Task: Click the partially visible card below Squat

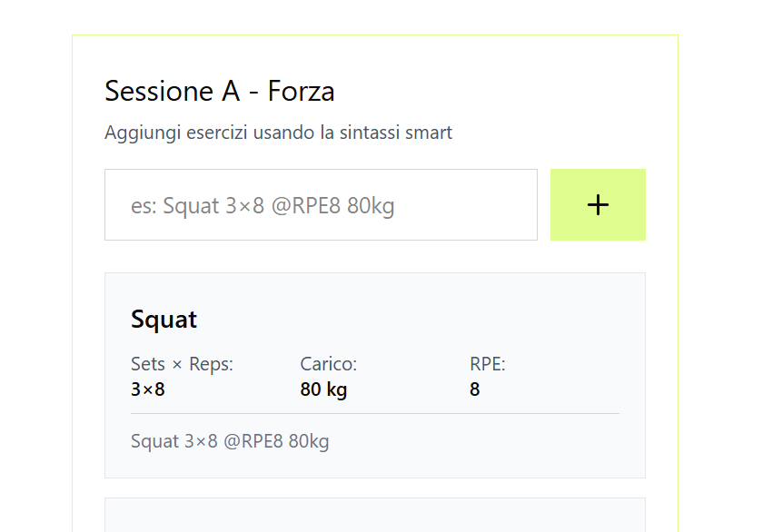Action: click(374, 515)
